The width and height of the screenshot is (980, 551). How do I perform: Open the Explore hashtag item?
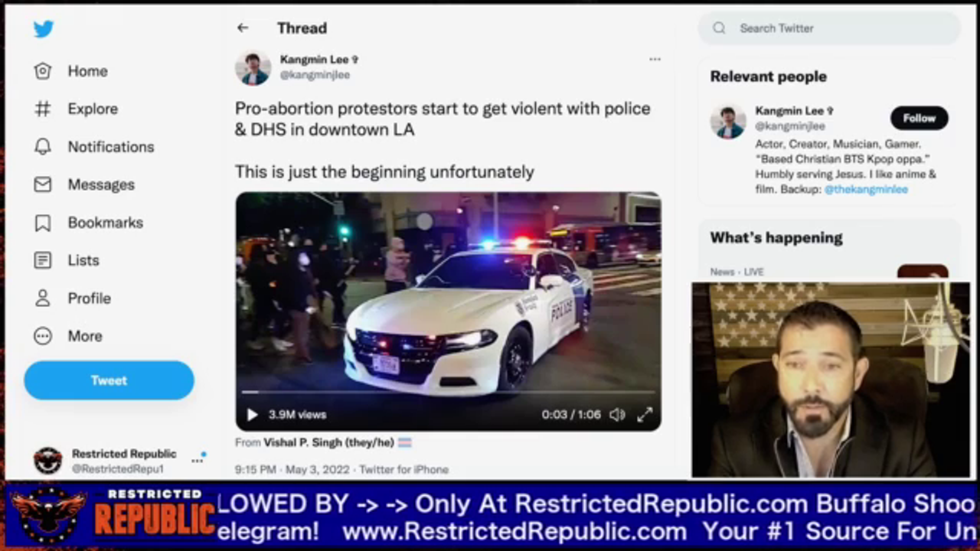pos(76,109)
